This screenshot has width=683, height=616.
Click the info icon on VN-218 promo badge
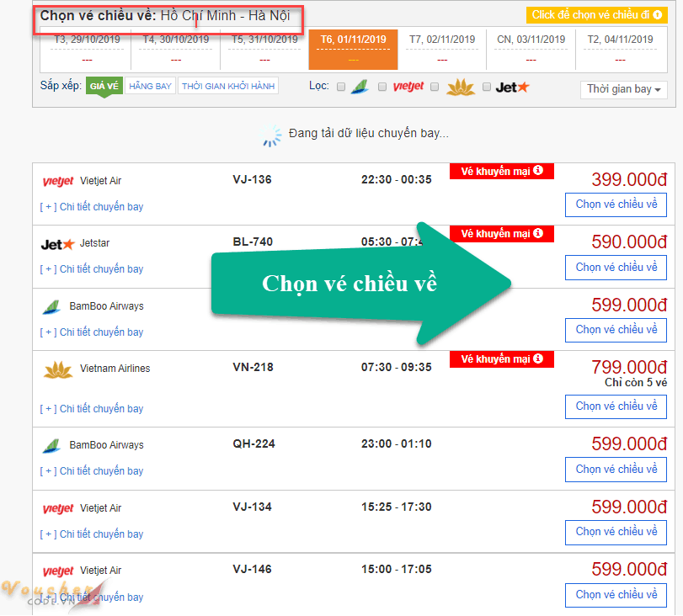pos(538,359)
